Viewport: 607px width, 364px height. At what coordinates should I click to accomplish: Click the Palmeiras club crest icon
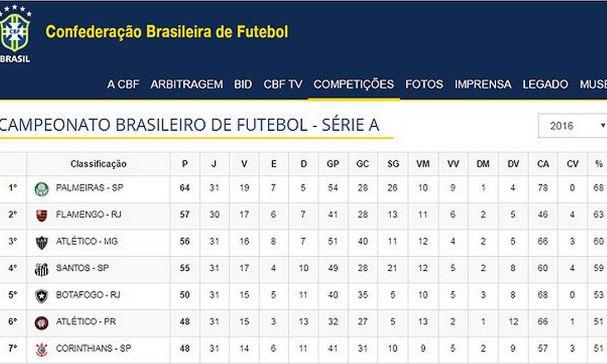click(41, 189)
